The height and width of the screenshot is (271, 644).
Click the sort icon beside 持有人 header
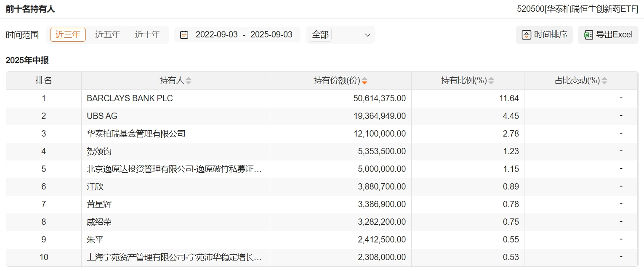(189, 81)
